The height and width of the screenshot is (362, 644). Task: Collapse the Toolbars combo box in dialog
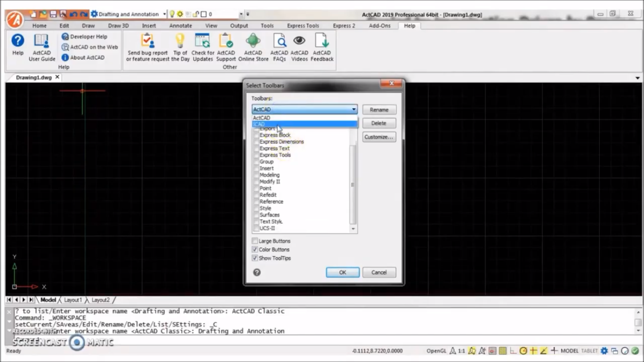tap(354, 109)
